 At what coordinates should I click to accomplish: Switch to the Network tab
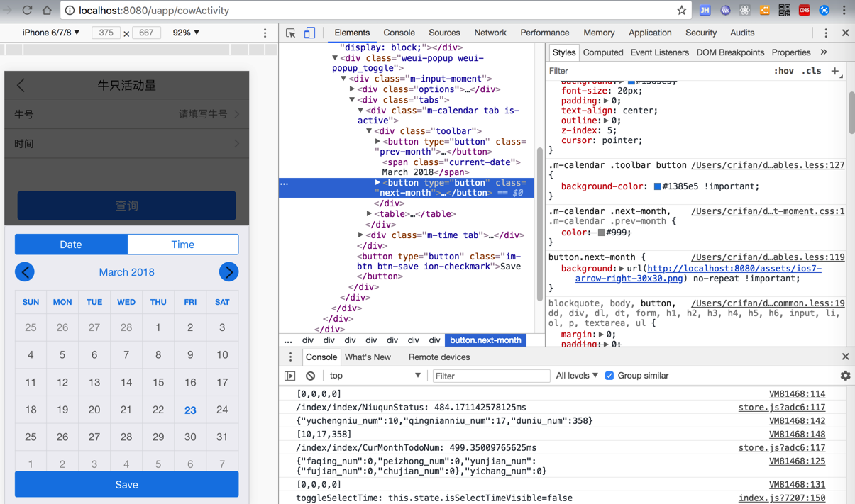click(x=490, y=33)
